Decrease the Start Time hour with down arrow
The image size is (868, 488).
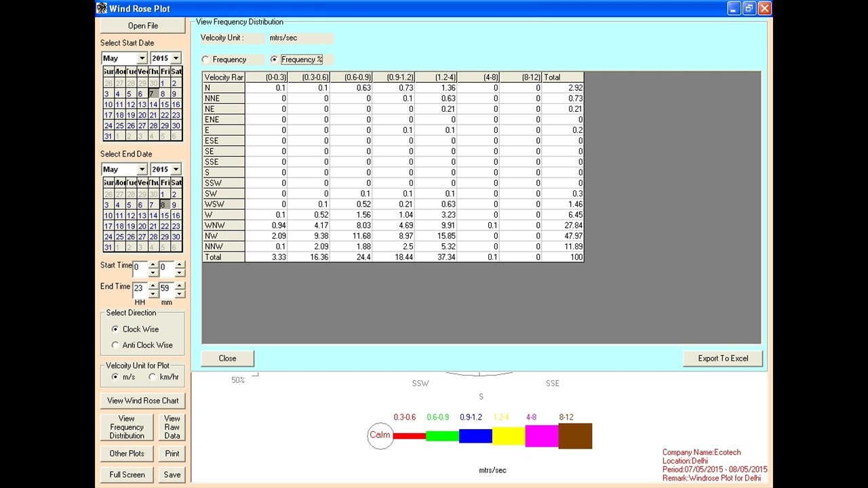click(x=153, y=272)
